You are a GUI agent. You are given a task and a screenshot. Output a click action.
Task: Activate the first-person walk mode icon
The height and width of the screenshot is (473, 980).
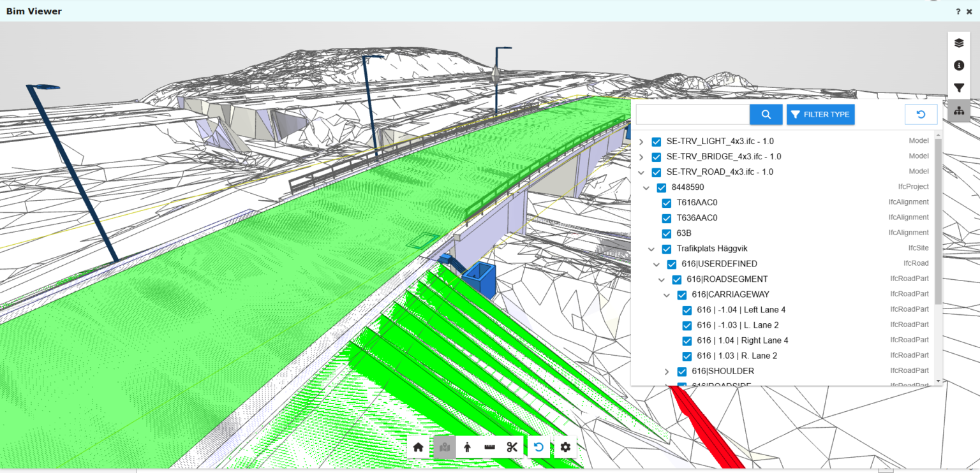point(467,447)
